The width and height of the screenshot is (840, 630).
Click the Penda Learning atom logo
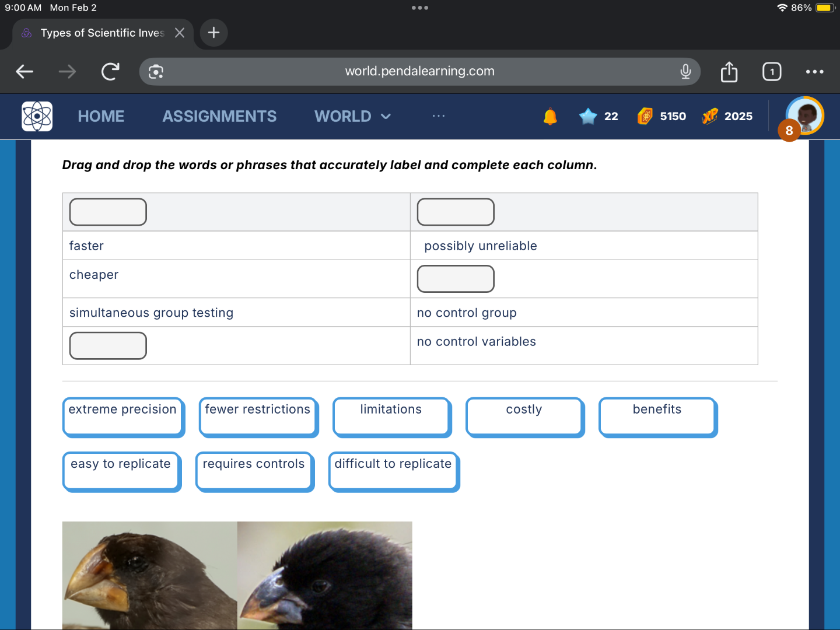coord(36,116)
